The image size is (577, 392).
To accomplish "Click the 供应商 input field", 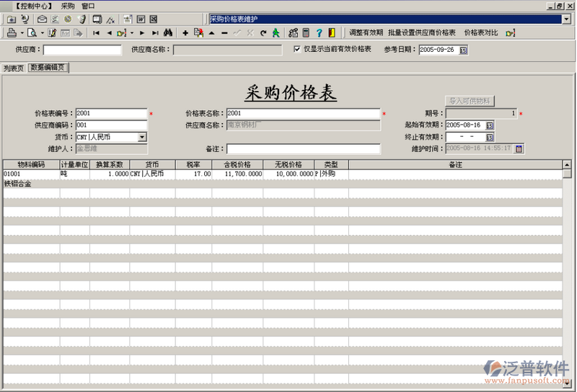I will coord(82,50).
